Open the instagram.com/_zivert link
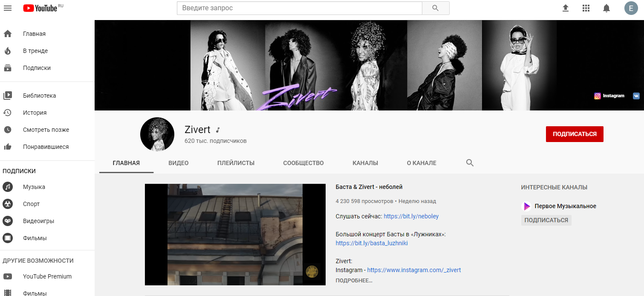The height and width of the screenshot is (296, 644). point(414,270)
